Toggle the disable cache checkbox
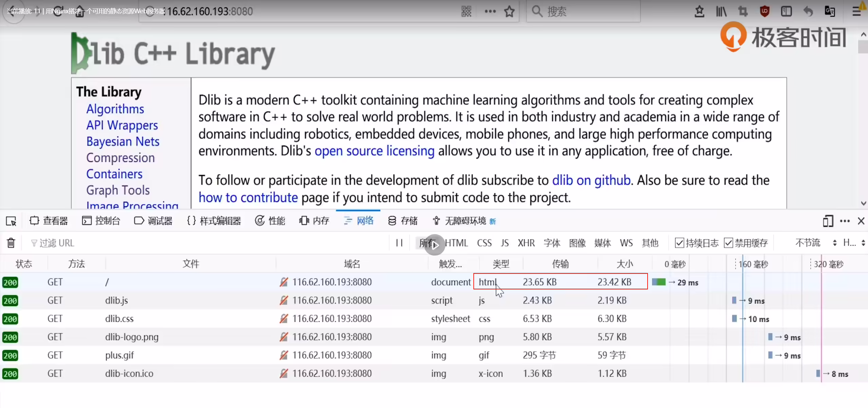This screenshot has height=408, width=868. point(728,243)
